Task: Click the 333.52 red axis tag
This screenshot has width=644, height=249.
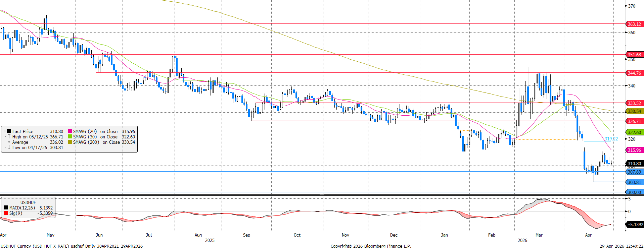Action: (x=634, y=103)
